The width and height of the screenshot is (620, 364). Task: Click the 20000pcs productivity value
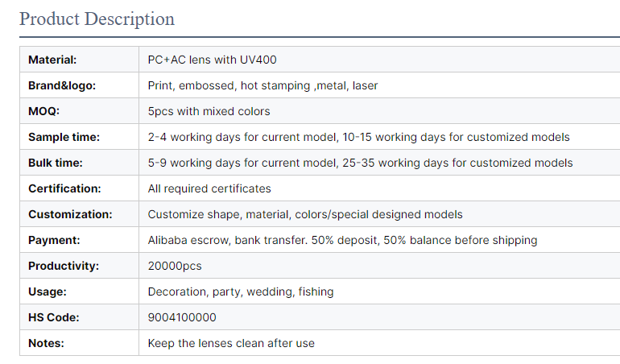[x=175, y=266]
